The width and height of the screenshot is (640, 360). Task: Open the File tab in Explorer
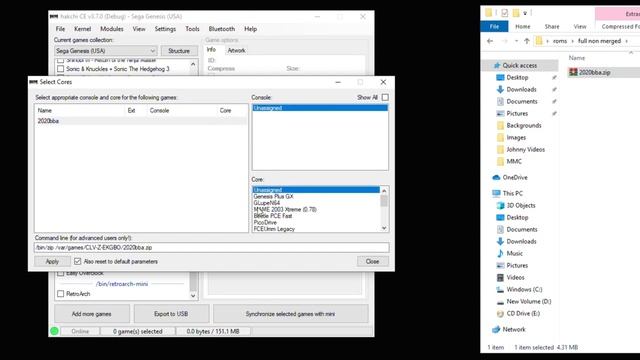pos(494,27)
